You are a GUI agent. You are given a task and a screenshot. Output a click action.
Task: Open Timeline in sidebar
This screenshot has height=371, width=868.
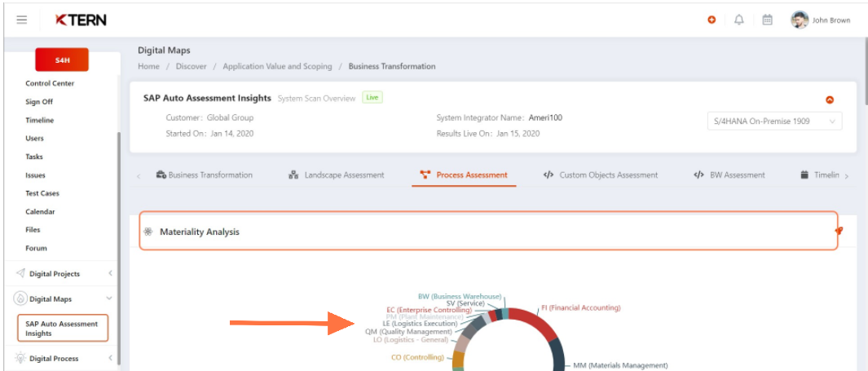(x=40, y=120)
